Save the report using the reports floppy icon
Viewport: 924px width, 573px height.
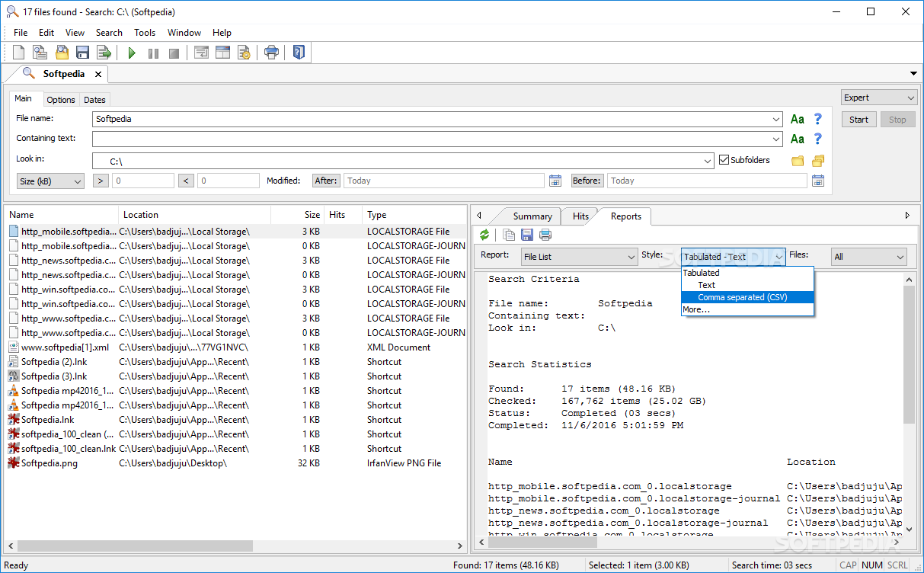click(527, 235)
